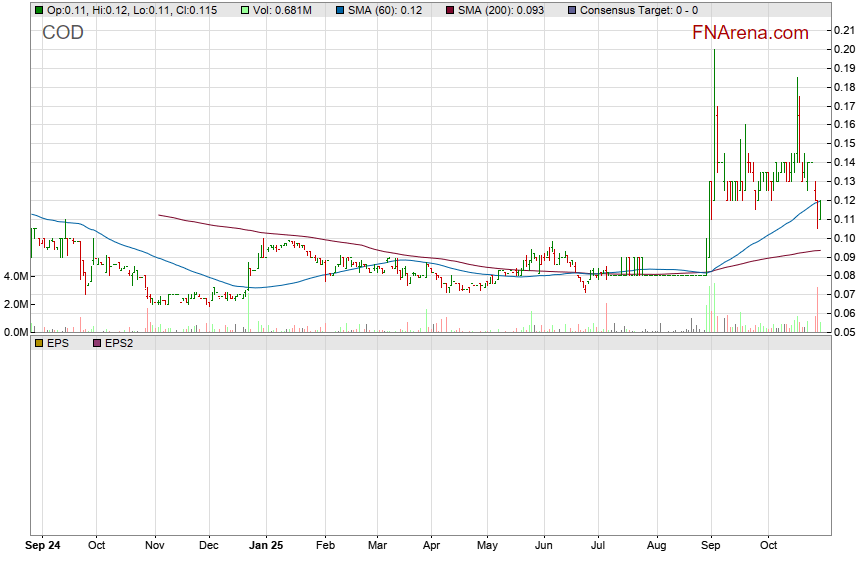Click the gold EPS legend swatch
This screenshot has width=859, height=566.
[x=39, y=343]
